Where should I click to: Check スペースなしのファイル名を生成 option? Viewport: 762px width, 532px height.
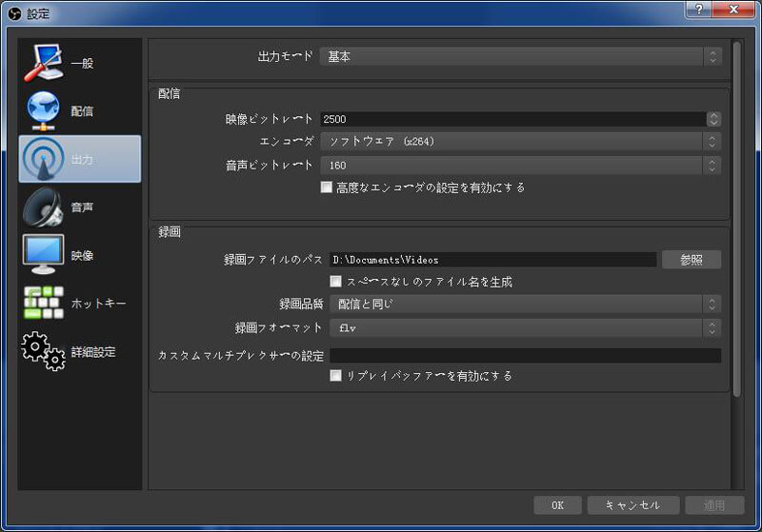pos(335,282)
